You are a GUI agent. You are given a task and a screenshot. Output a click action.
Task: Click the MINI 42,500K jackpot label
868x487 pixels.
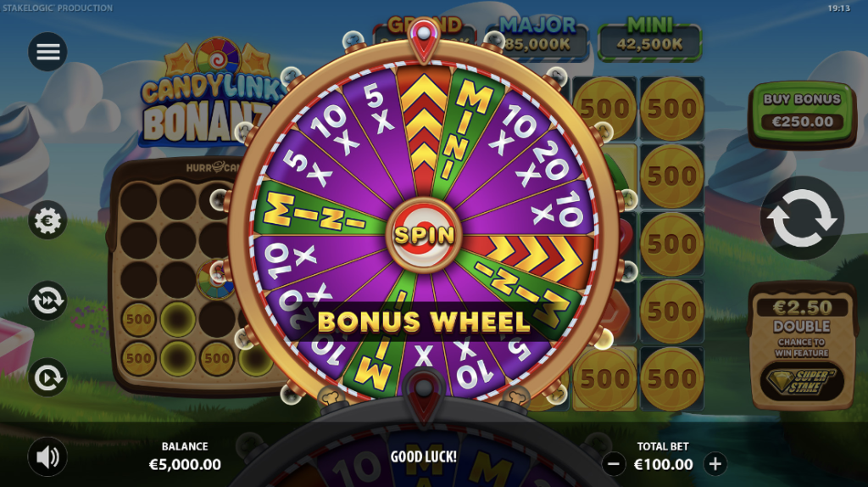click(x=650, y=36)
